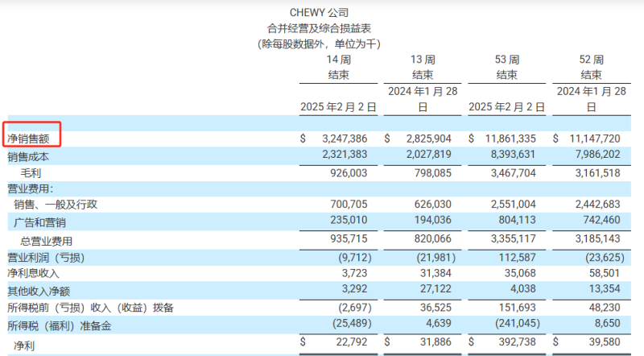Select the net income value 392,738
Viewport: 644px width, 356px height.
tap(516, 344)
